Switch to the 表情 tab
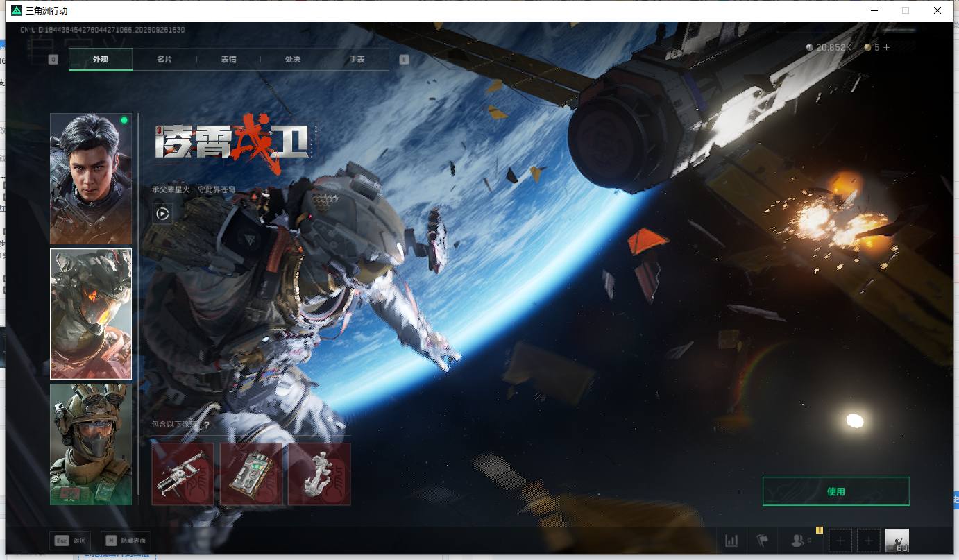The height and width of the screenshot is (560, 959). (228, 60)
